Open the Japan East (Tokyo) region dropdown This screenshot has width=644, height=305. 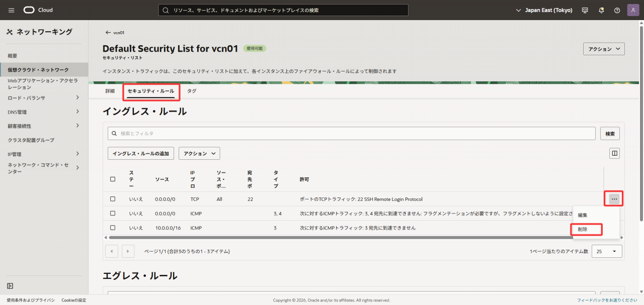point(544,10)
